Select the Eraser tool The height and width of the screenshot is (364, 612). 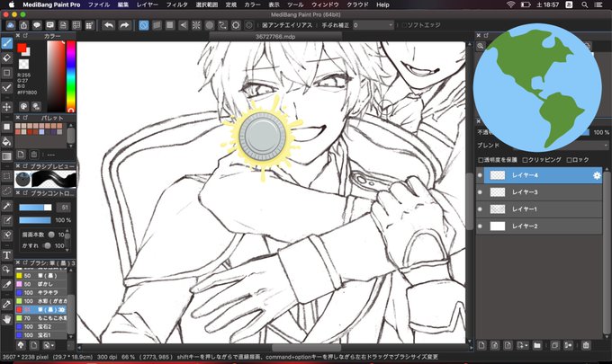tap(6, 58)
